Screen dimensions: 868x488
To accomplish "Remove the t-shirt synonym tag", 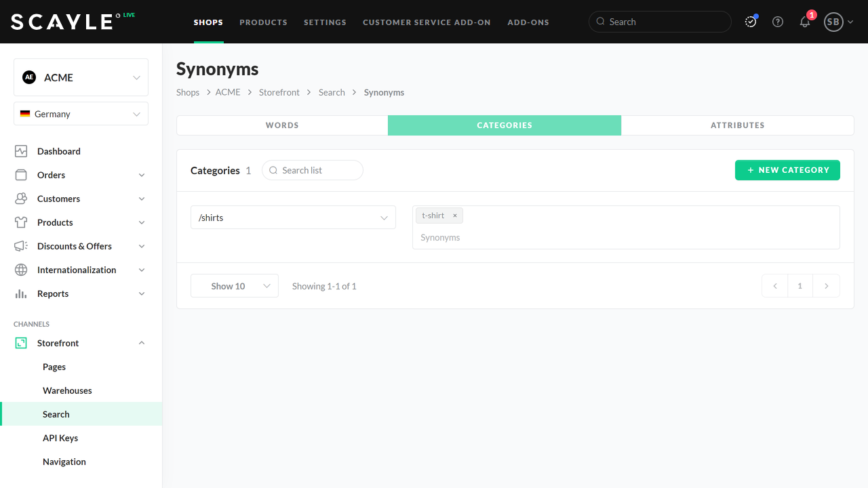I will coord(455,216).
